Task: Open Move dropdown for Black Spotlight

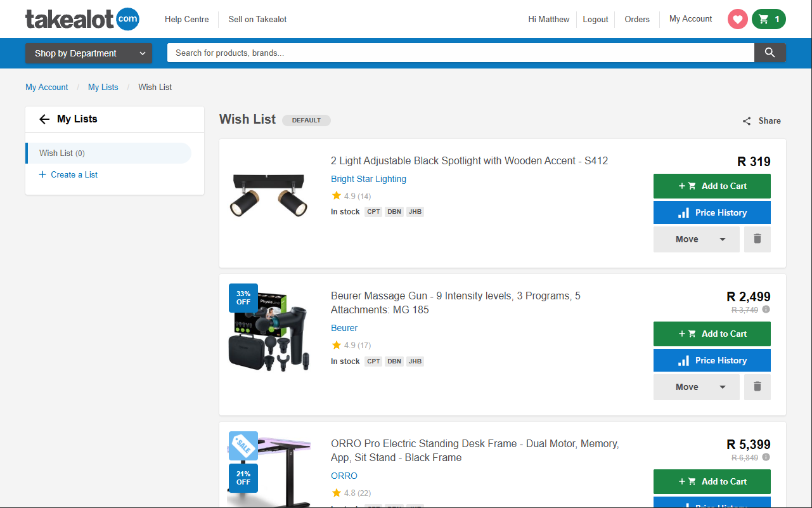Action: [697, 239]
